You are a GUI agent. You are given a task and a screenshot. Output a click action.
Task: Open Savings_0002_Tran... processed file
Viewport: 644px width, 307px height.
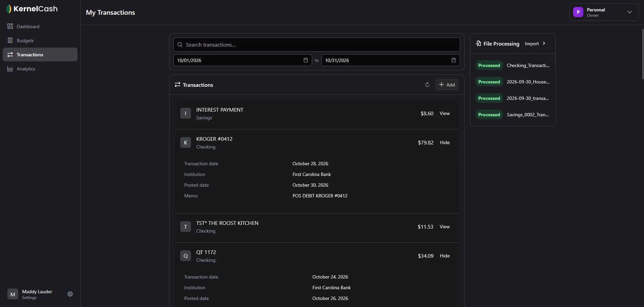point(528,115)
